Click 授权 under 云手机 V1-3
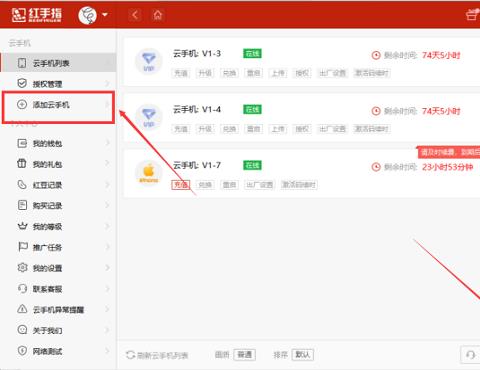480x370 pixels. point(302,73)
